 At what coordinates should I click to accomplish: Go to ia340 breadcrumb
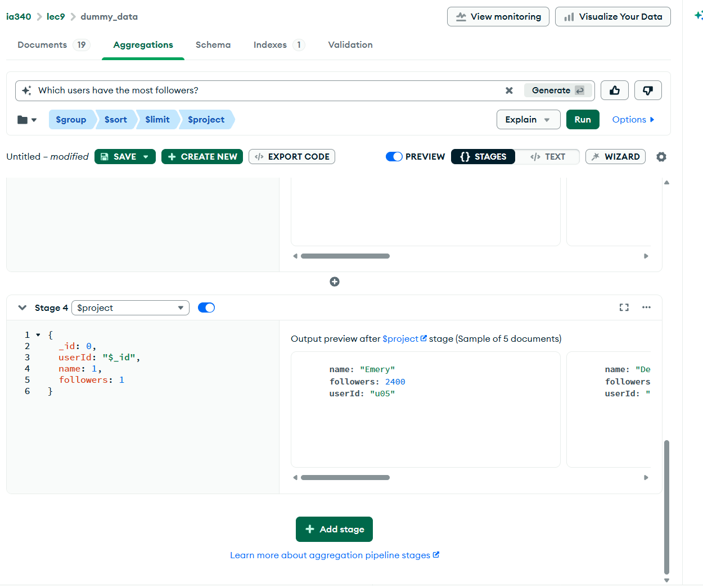19,17
